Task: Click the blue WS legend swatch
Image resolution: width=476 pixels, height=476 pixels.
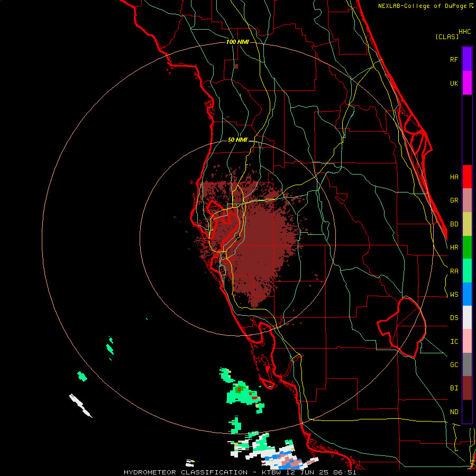Action: 467,294
